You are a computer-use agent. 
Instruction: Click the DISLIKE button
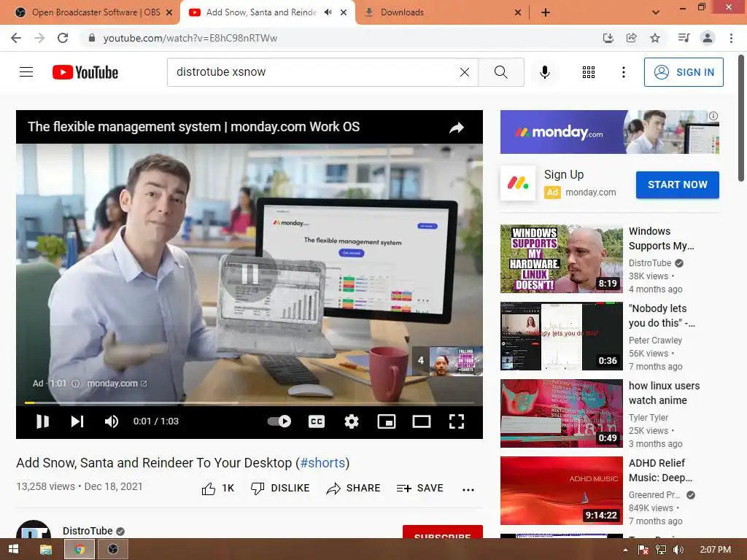tap(280, 488)
